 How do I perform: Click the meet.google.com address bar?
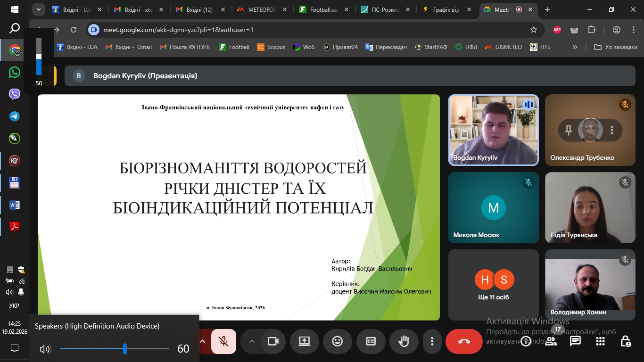189,29
